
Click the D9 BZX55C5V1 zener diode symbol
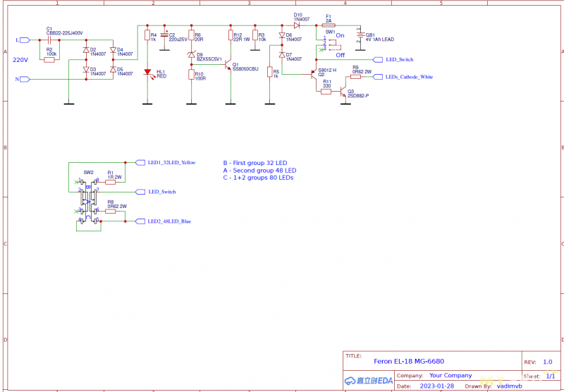[191, 55]
